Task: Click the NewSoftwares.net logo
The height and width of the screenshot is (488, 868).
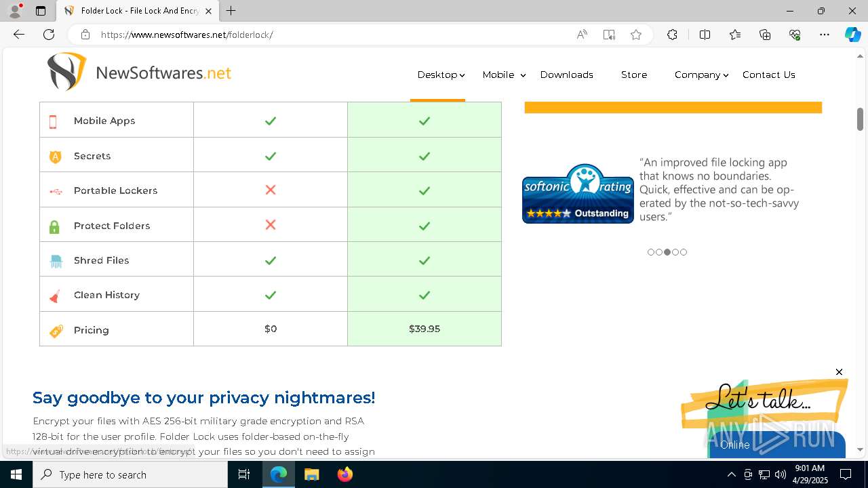Action: click(139, 72)
